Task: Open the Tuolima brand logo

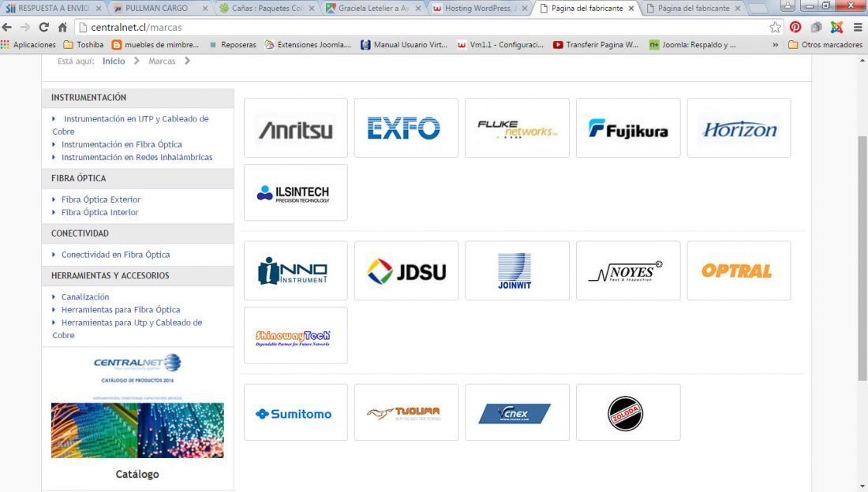Action: coord(406,413)
